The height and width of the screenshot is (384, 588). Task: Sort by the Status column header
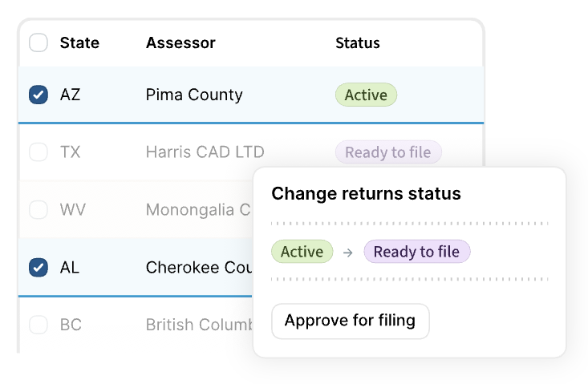(x=358, y=42)
